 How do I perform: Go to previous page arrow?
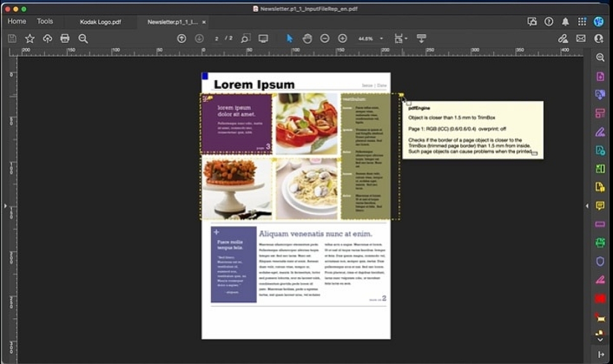pos(181,39)
